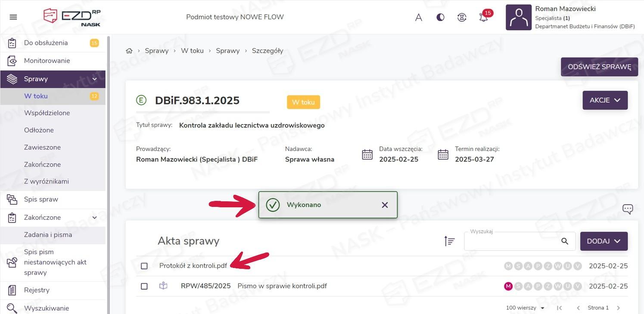The height and width of the screenshot is (314, 644).
Task: Open the 100 wierszy rows dropdown
Action: pyautogui.click(x=525, y=308)
